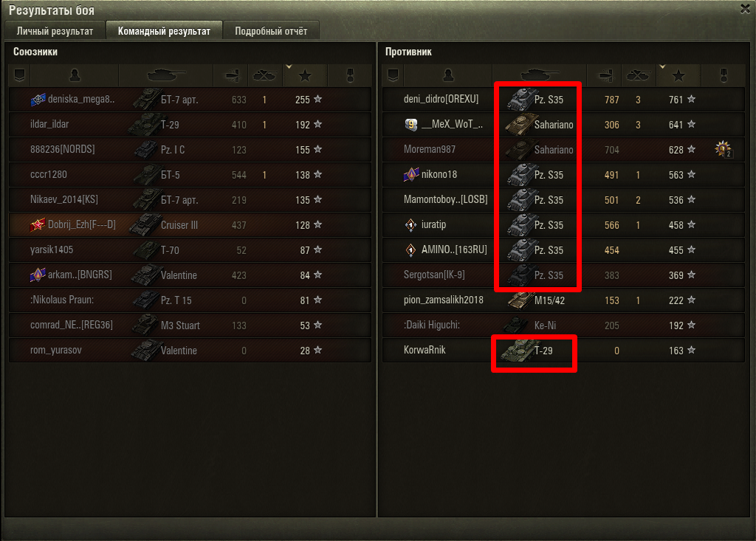
Task: Click allies vehicle column tank icon
Action: 166,75
